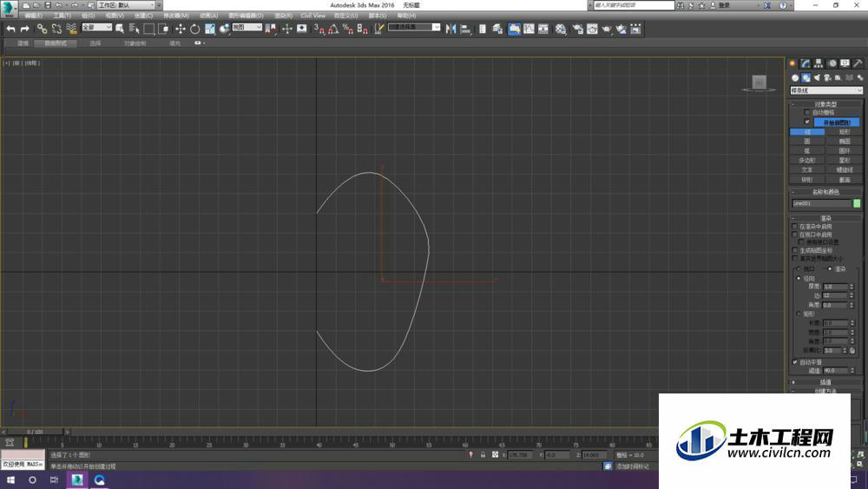Image resolution: width=868 pixels, height=489 pixels.
Task: Switch to the Hierarchy command panel tab
Action: pos(819,63)
